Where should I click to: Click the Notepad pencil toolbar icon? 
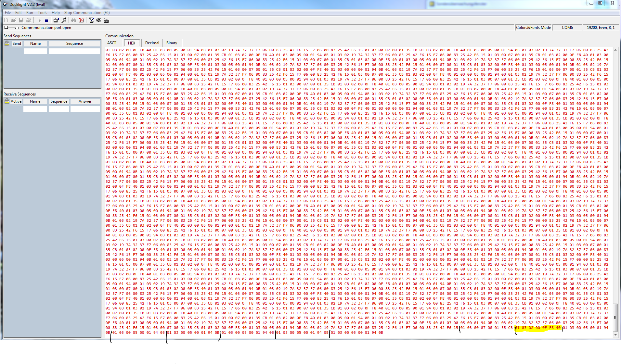pyautogui.click(x=91, y=20)
